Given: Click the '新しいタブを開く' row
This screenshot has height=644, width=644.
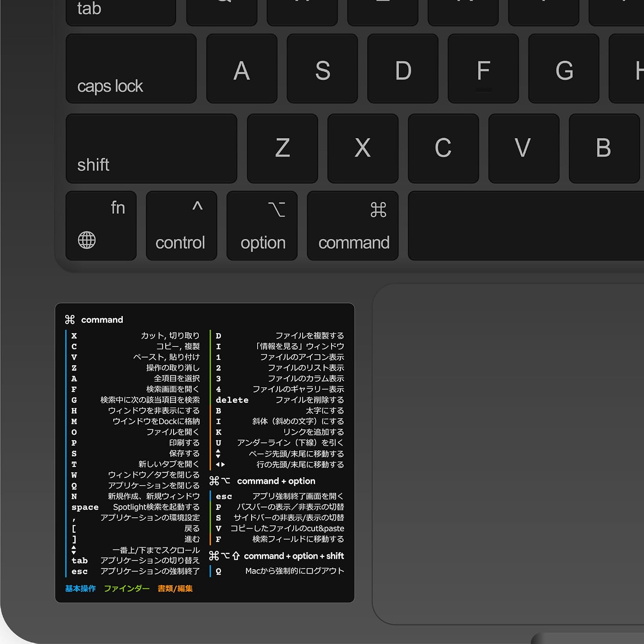Looking at the screenshot, I should (x=135, y=464).
